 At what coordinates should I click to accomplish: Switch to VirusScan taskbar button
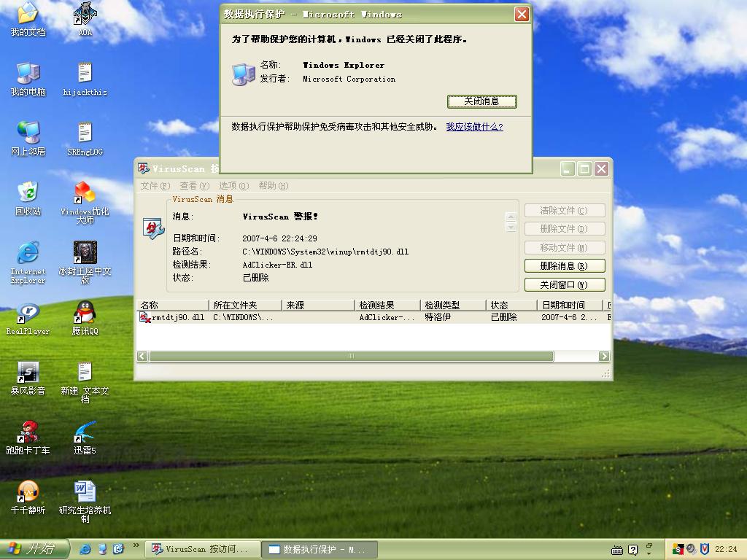[203, 550]
